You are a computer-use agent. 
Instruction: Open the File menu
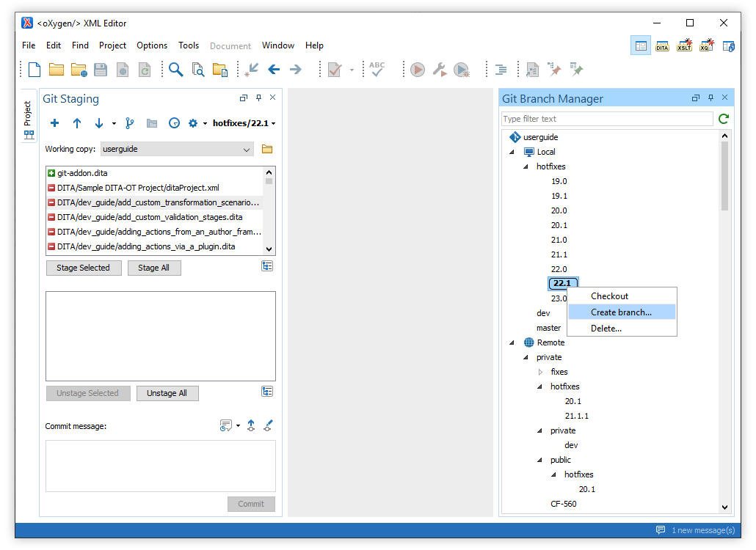point(29,45)
